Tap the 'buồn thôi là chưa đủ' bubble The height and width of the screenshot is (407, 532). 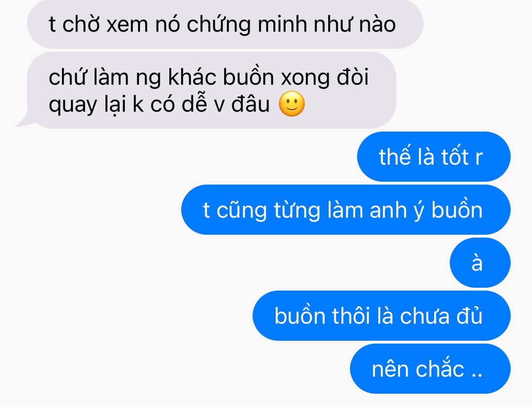pos(381,316)
